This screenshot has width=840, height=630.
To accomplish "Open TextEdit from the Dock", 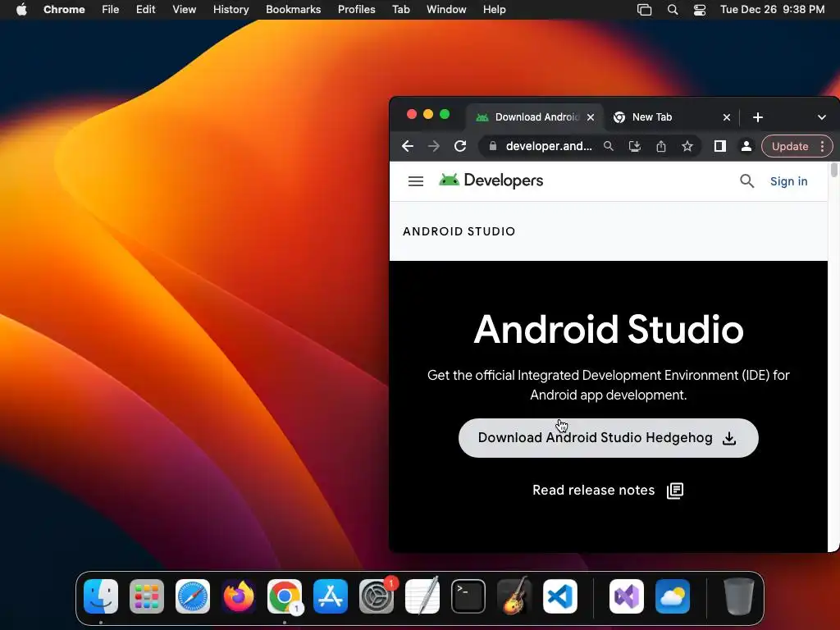I will coord(422,596).
